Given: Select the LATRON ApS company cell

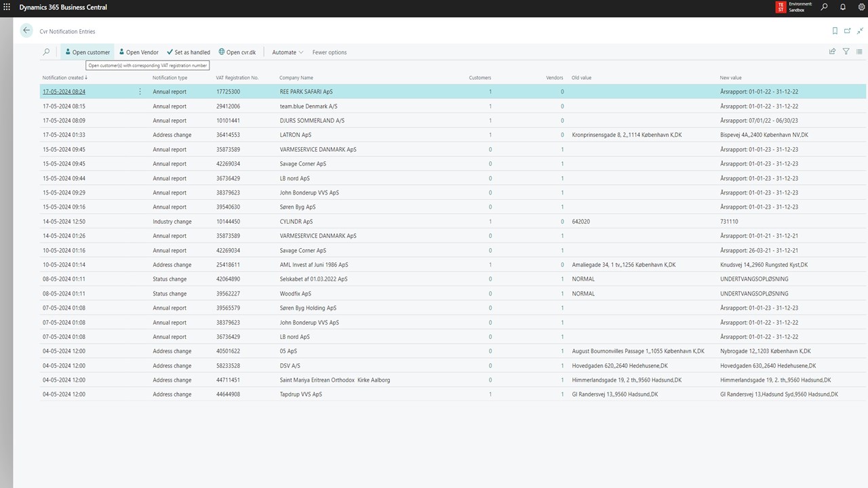Looking at the screenshot, I should (296, 135).
